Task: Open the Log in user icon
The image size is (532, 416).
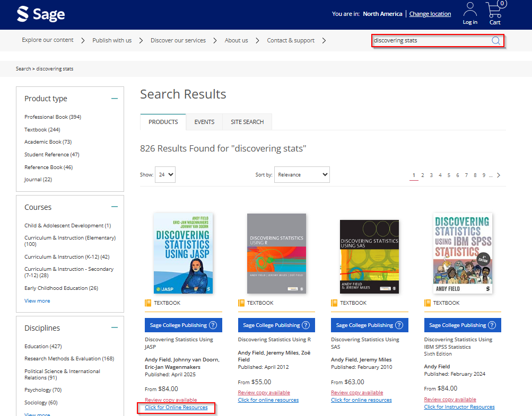Action: click(x=470, y=10)
